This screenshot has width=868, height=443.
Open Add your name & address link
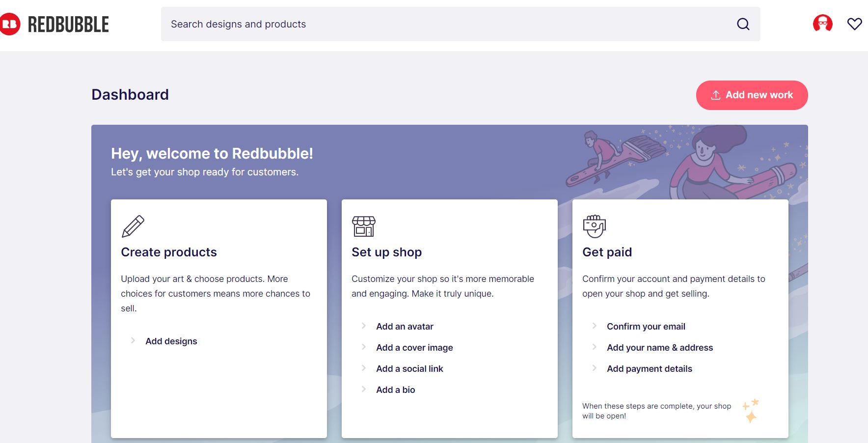660,348
